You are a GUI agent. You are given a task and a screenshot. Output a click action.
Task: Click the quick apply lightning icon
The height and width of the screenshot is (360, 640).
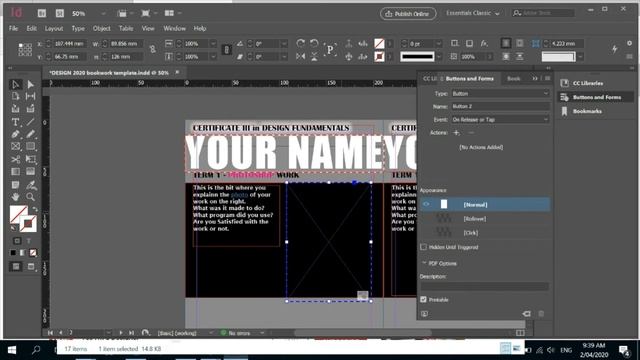click(x=615, y=49)
